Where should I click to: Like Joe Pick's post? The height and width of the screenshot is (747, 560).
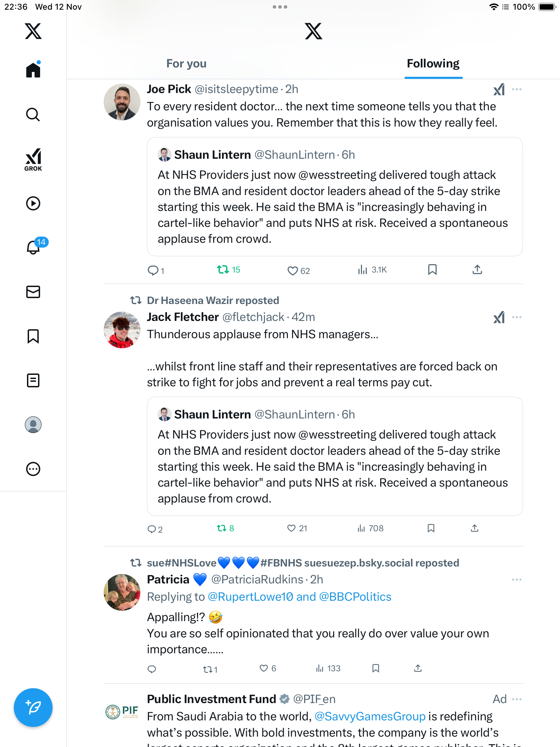coord(292,270)
